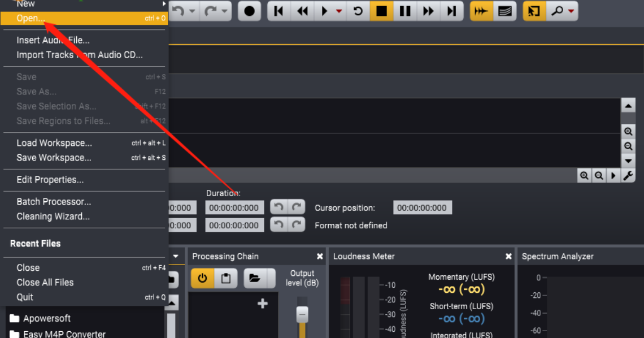
Task: Add an effect with the plus icon
Action: pos(262,304)
